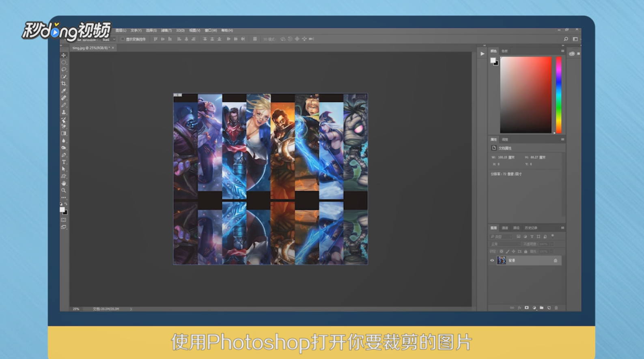The image size is (644, 359).
Task: Select the Lasso tool
Action: click(x=64, y=69)
